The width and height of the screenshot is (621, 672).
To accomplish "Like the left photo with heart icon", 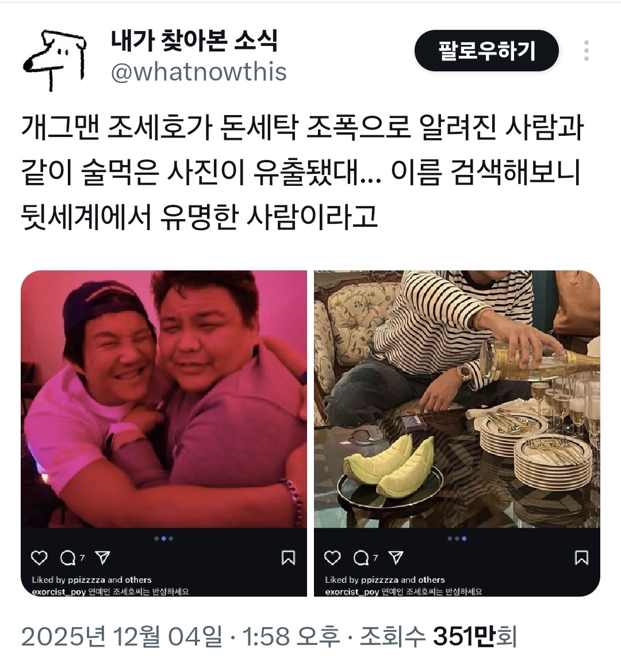I will (40, 558).
